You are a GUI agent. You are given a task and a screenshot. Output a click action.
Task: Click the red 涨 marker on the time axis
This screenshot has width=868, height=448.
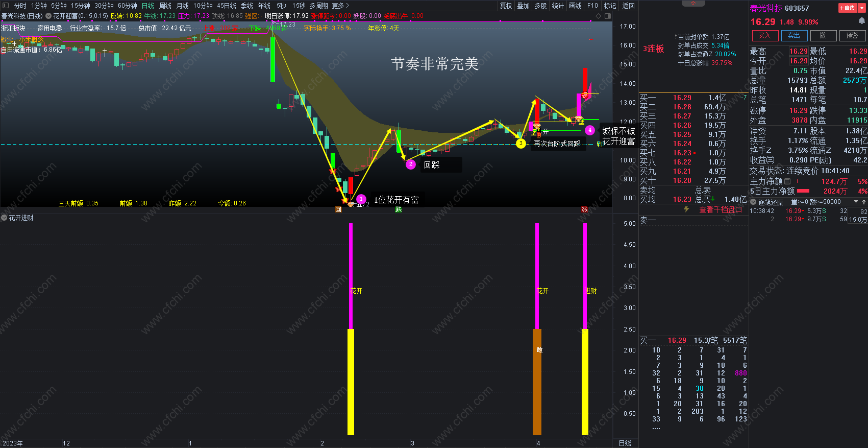(584, 209)
